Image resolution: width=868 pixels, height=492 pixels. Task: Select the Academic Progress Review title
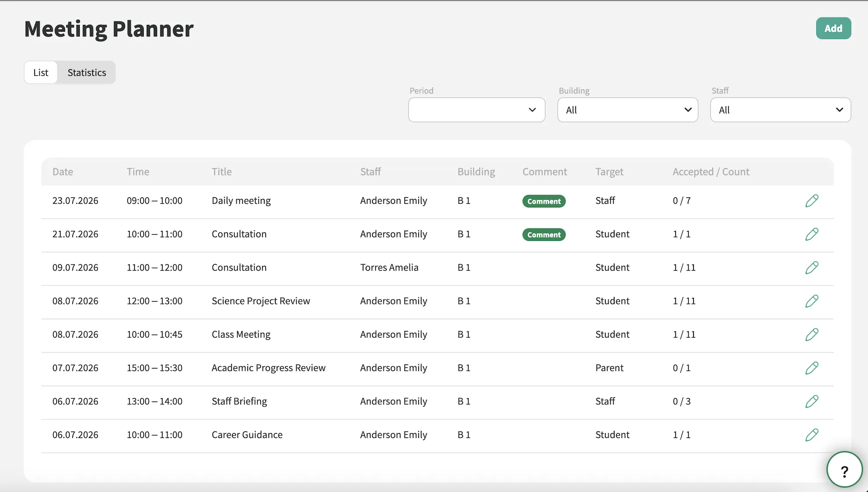click(269, 367)
